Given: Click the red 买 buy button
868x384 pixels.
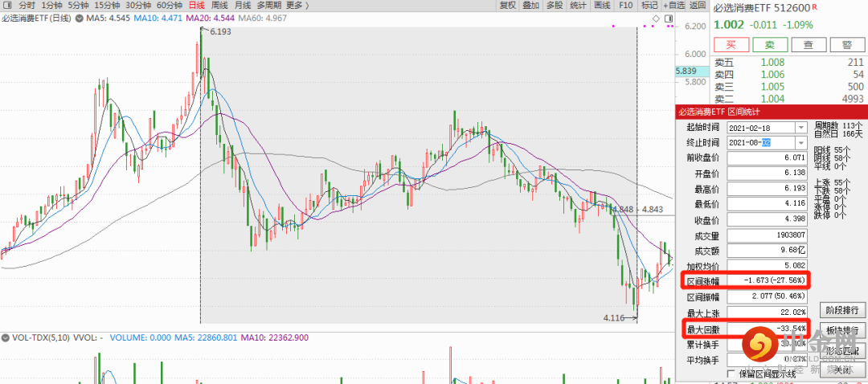Looking at the screenshot, I should tap(731, 45).
